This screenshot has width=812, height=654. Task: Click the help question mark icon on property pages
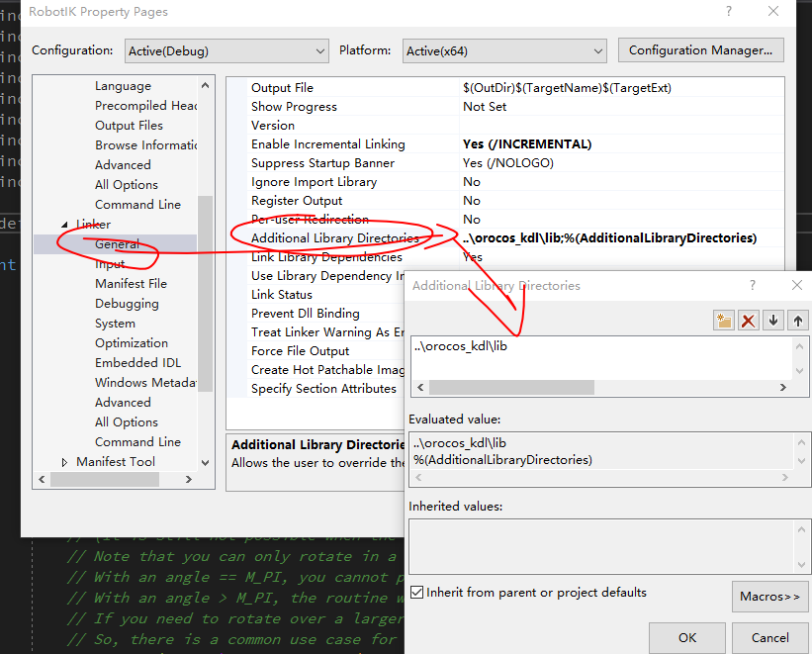coord(728,11)
